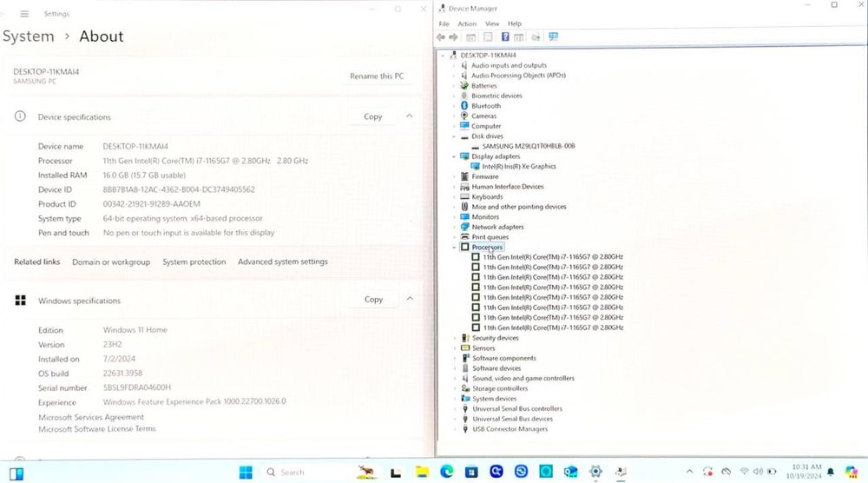Click the Windows logo beside Windows specifications
Screen dimensions: 868x483
pyautogui.click(x=21, y=301)
